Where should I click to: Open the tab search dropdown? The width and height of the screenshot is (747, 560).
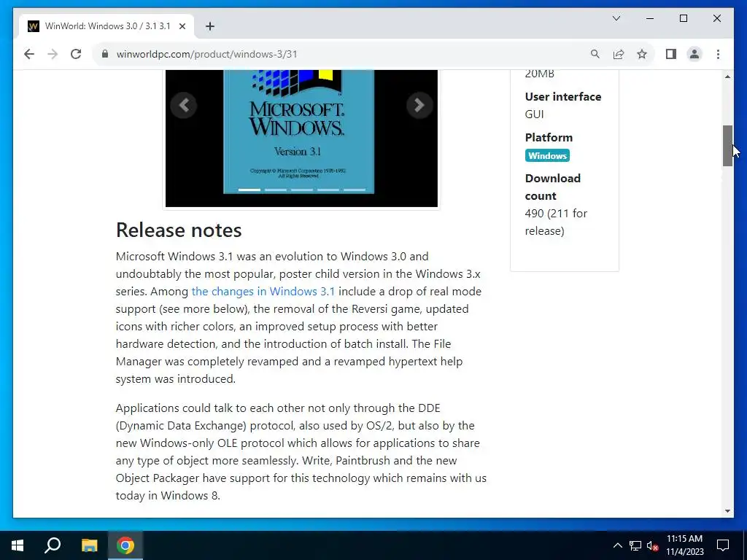pyautogui.click(x=616, y=18)
